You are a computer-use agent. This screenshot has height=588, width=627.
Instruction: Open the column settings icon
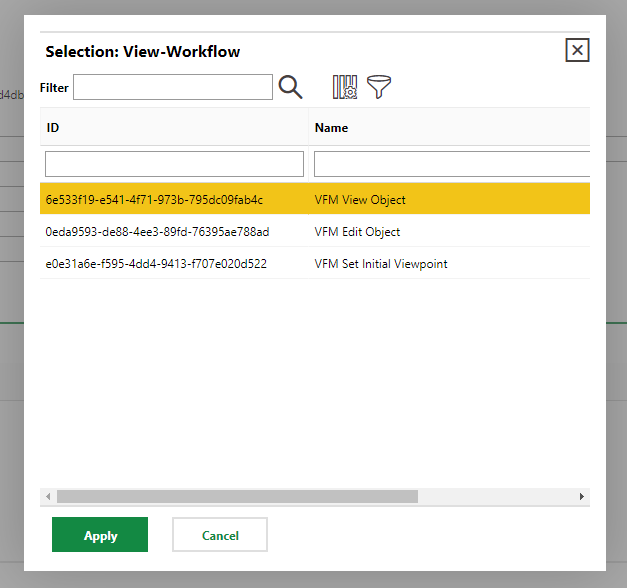pos(344,87)
